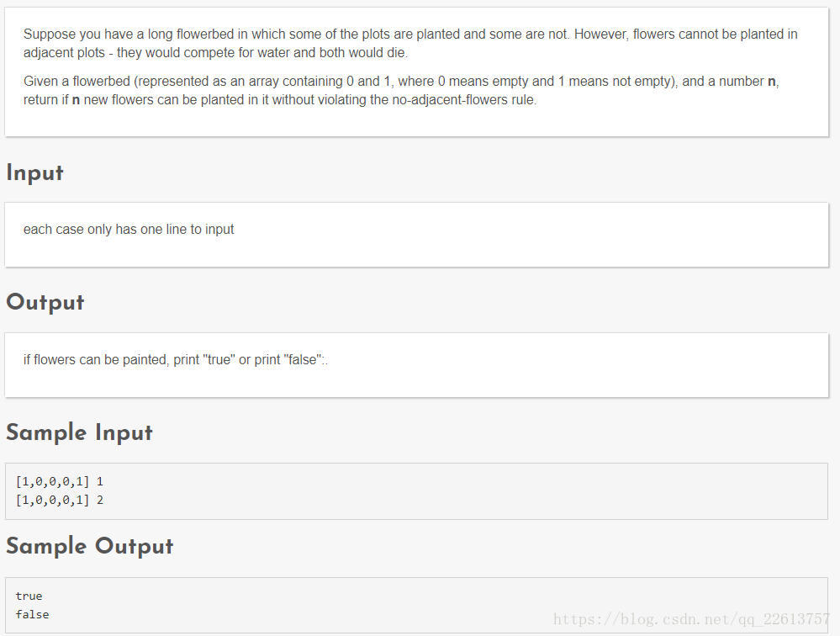Click the first sample input line "[1,0,0,0,1] 1"
This screenshot has width=840, height=636.
(60, 482)
